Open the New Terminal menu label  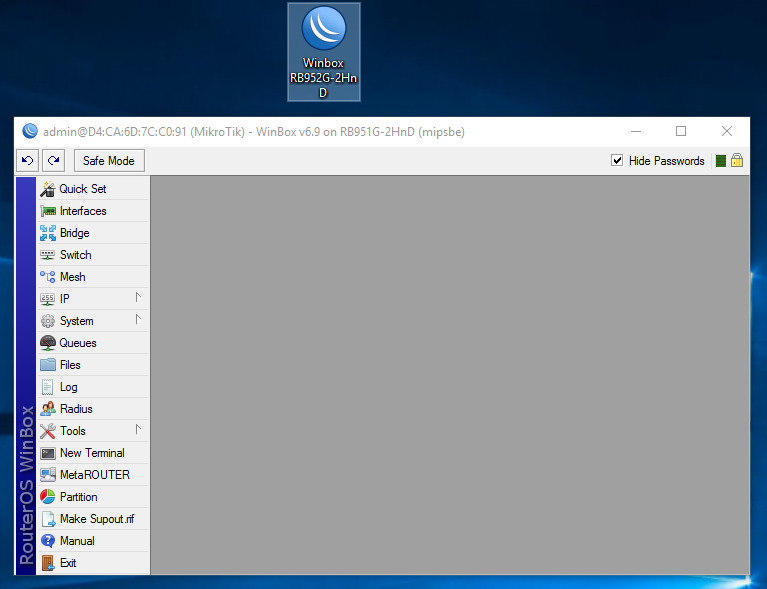click(x=92, y=453)
